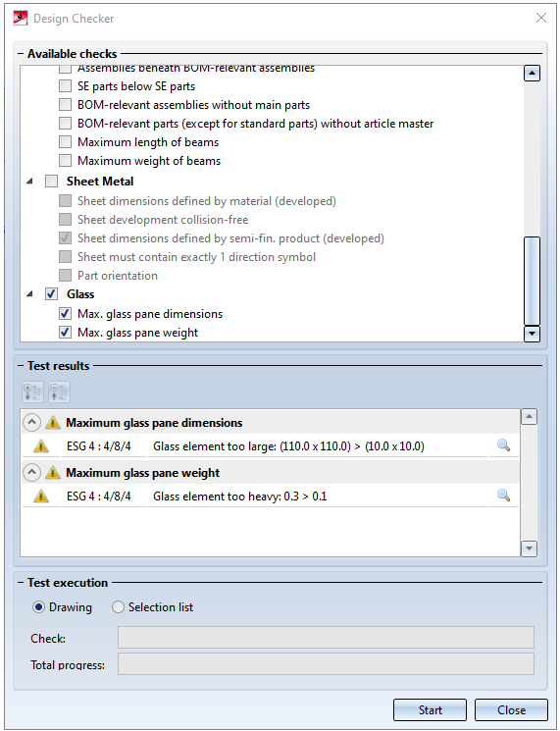
Task: Start the design check
Action: coord(430,710)
